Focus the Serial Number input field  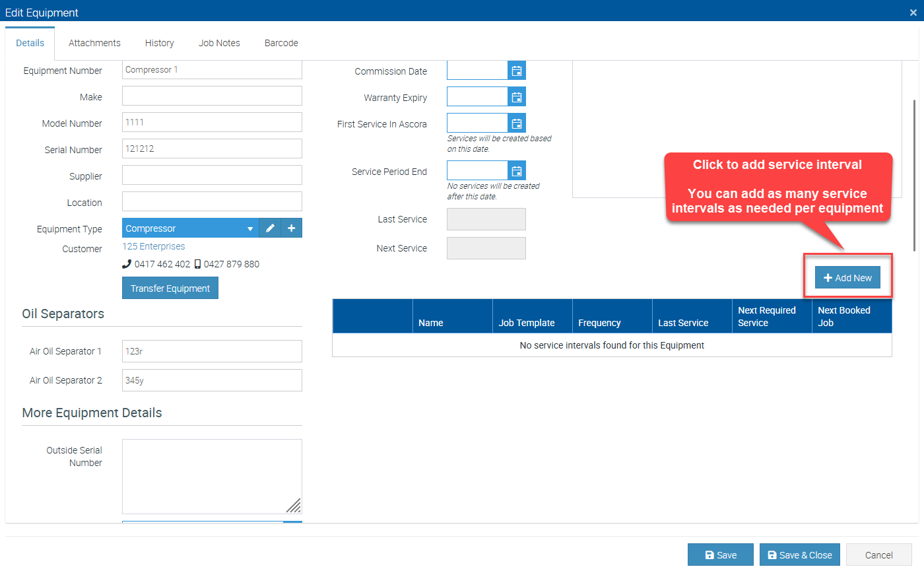pos(212,149)
